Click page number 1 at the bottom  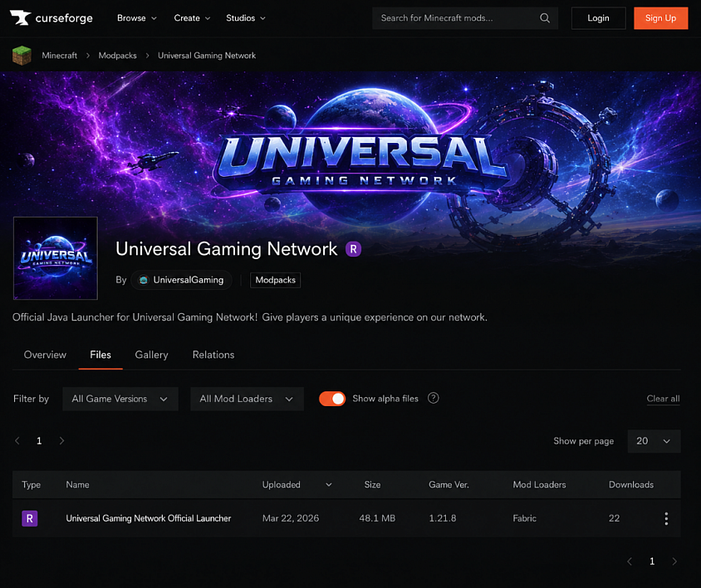click(x=652, y=561)
